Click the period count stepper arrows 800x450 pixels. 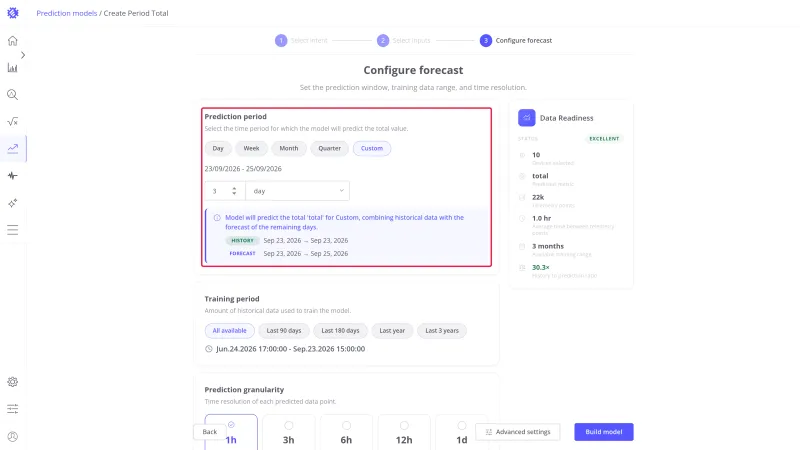[234, 191]
